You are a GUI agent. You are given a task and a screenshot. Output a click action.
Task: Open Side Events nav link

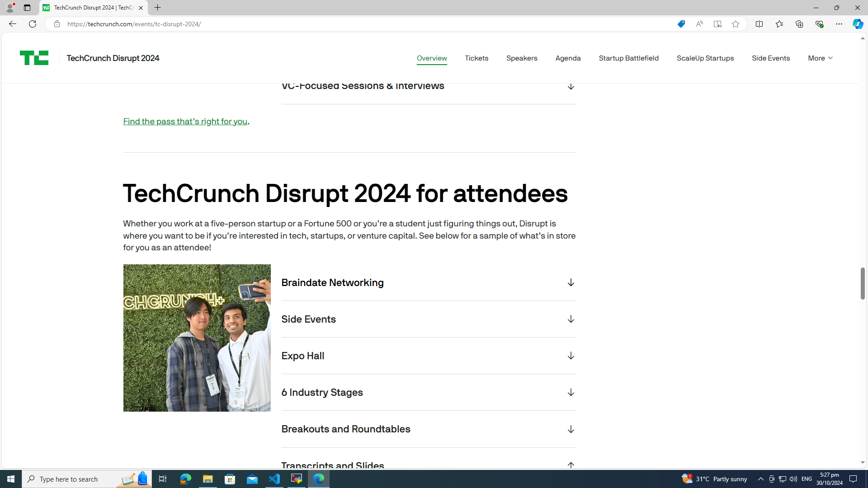[x=770, y=58]
